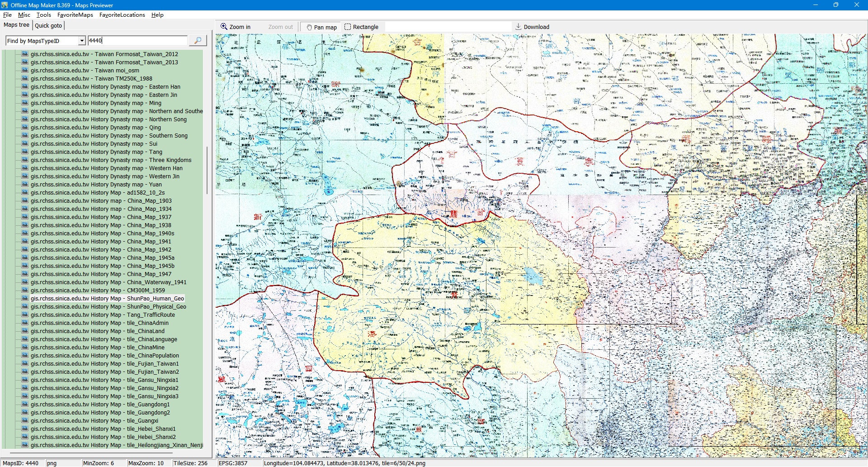Click the Download arrow icon
868x467 pixels.
tap(519, 27)
